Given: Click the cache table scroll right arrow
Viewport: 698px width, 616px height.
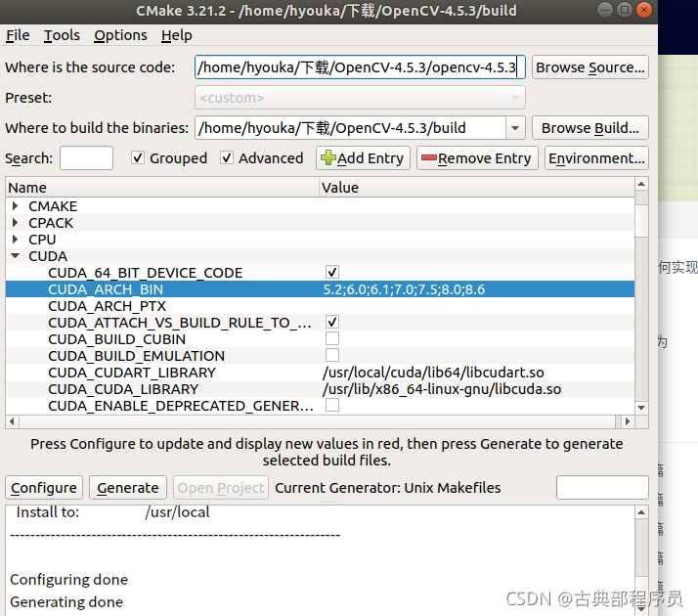Looking at the screenshot, I should (x=628, y=421).
